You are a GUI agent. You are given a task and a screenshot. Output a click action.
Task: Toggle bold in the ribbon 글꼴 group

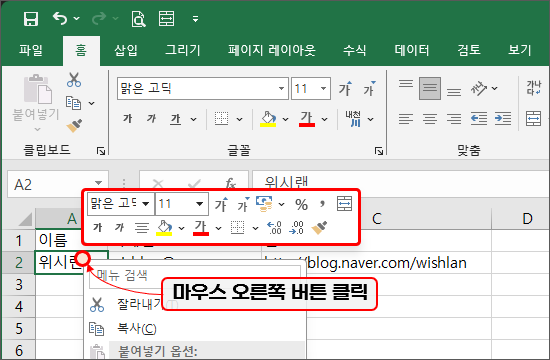pos(128,119)
